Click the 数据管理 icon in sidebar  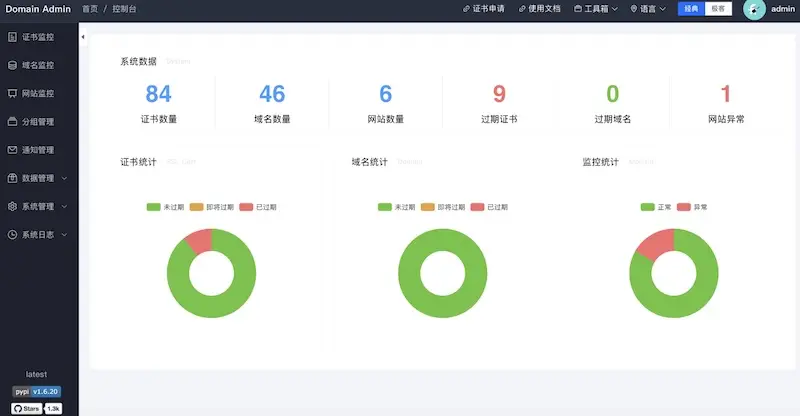[x=12, y=178]
